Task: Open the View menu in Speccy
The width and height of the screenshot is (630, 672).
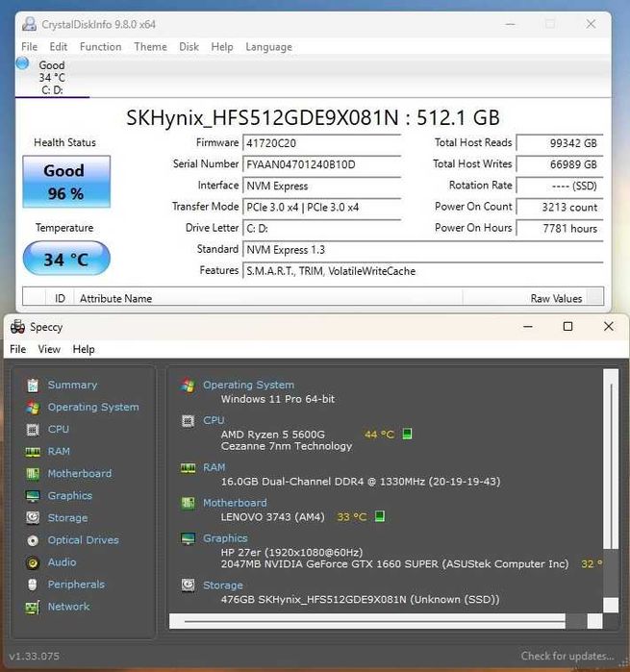Action: 49,349
